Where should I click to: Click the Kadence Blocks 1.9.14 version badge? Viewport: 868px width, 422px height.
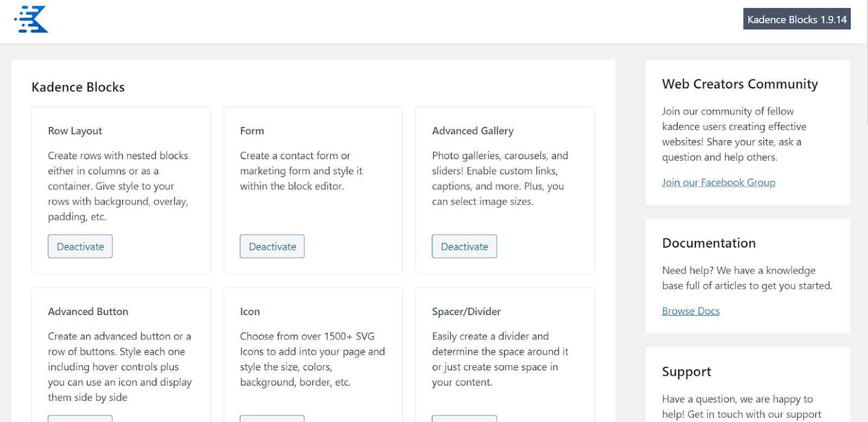796,19
